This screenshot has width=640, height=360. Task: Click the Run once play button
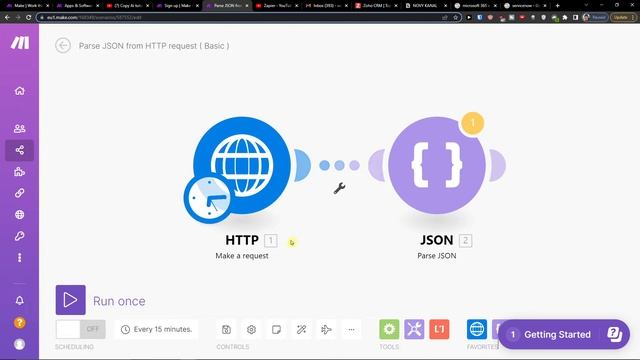pos(71,300)
